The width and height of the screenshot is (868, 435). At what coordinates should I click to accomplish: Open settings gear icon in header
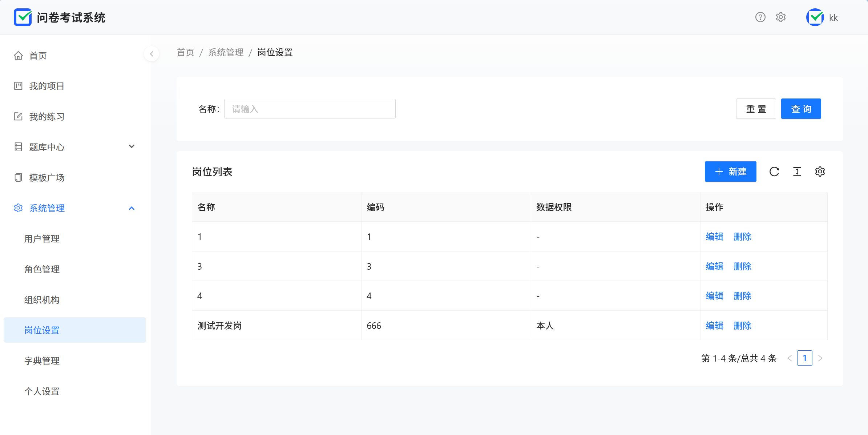pyautogui.click(x=781, y=17)
